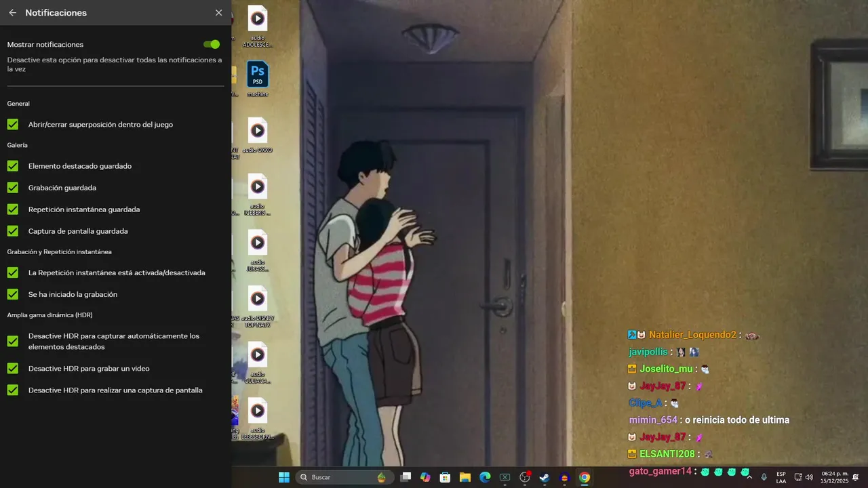Switch to Google Chrome in the taskbar
868x488 pixels.
tap(585, 477)
